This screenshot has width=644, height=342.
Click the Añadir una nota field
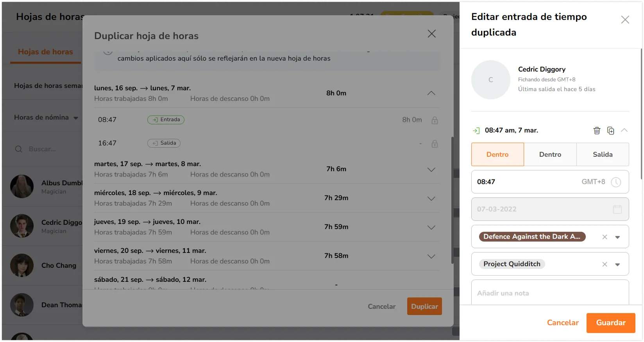550,293
